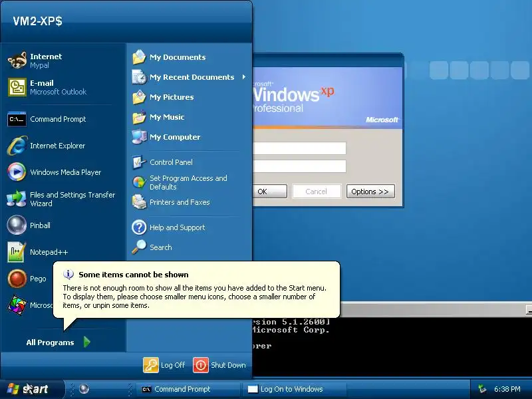
Task: Switch to Log On to Windows taskbar button
Action: (x=294, y=389)
